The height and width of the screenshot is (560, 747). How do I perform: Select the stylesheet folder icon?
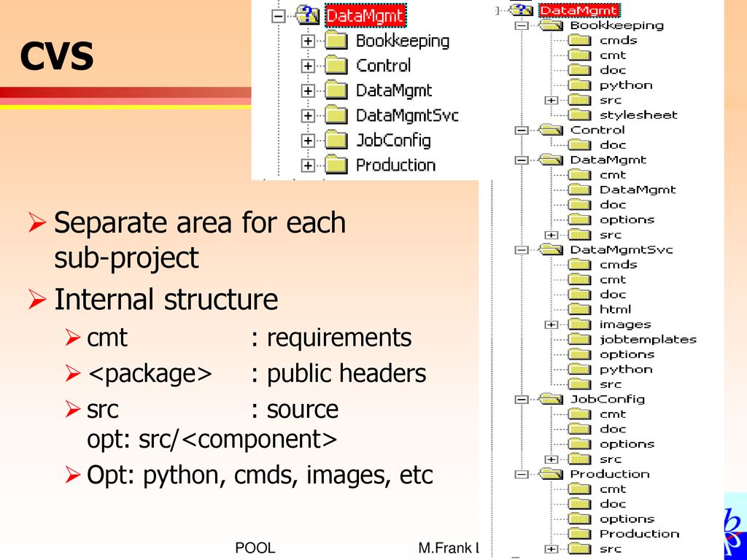[580, 114]
